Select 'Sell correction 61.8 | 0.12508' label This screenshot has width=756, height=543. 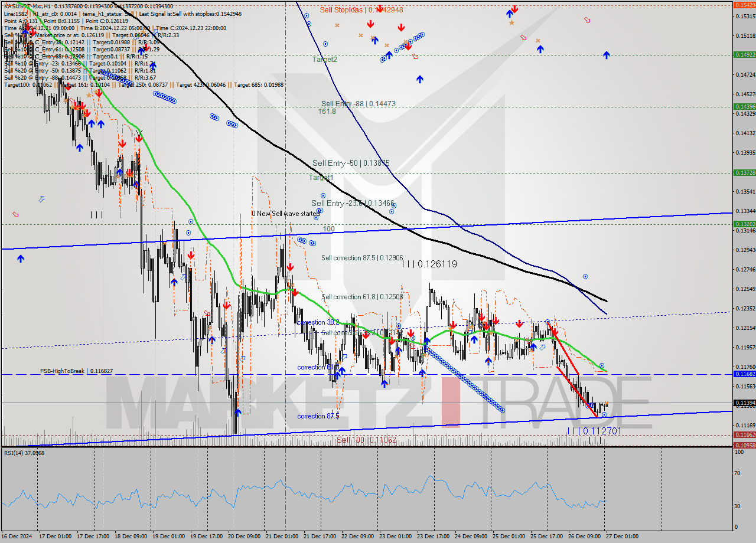click(x=361, y=297)
